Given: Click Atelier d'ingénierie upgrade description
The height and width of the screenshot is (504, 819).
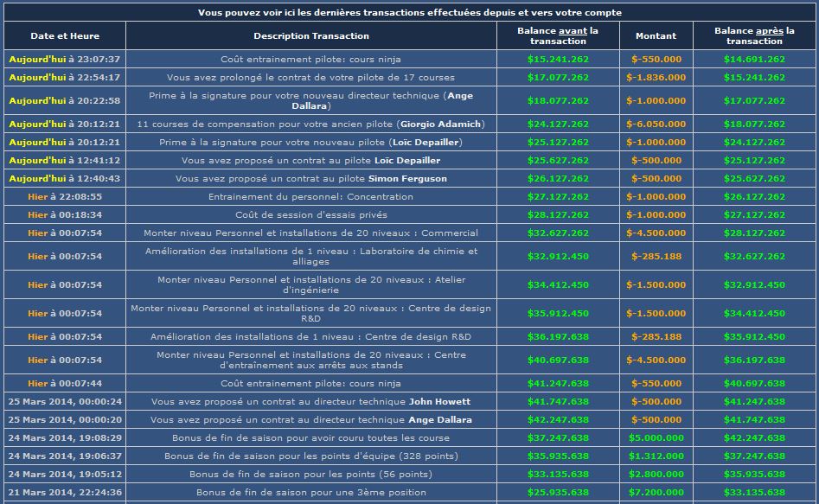Looking at the screenshot, I should [310, 284].
